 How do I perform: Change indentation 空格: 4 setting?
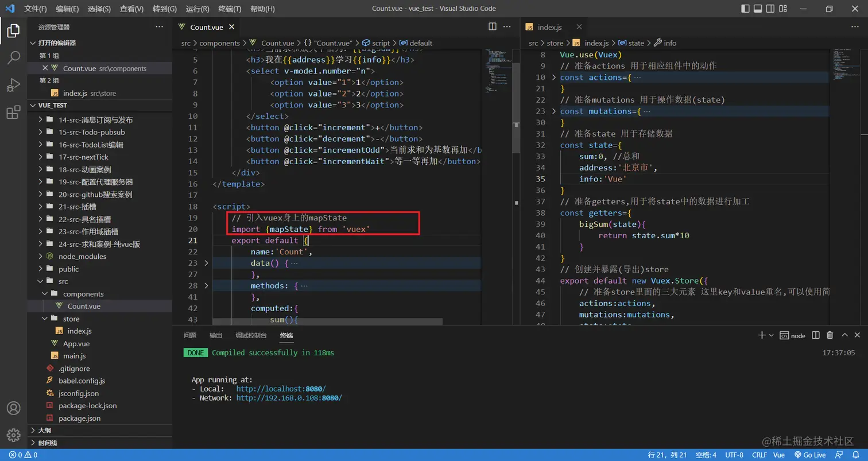[706, 455]
